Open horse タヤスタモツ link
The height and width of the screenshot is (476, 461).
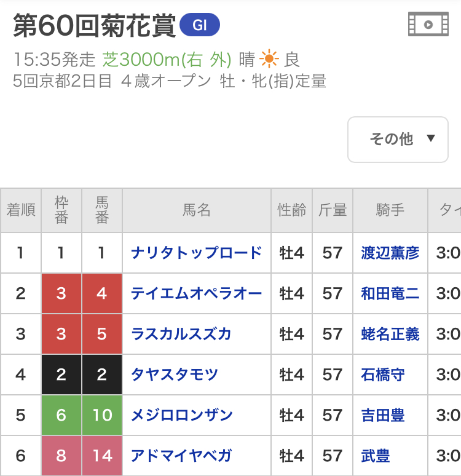pyautogui.click(x=175, y=375)
